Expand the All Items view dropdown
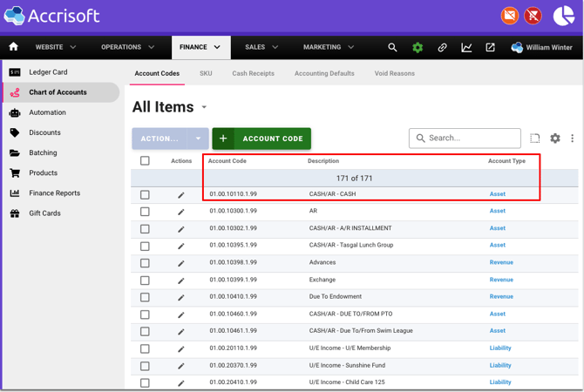The image size is (584, 392). [205, 108]
